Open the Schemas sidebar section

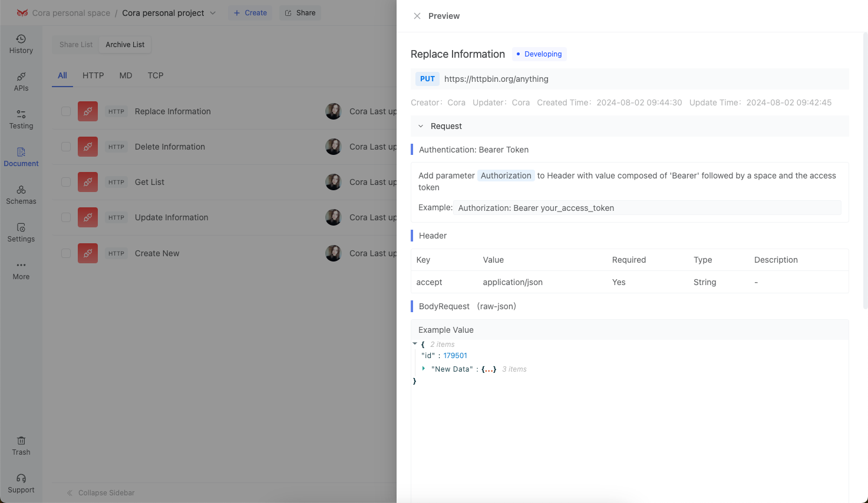click(x=21, y=195)
